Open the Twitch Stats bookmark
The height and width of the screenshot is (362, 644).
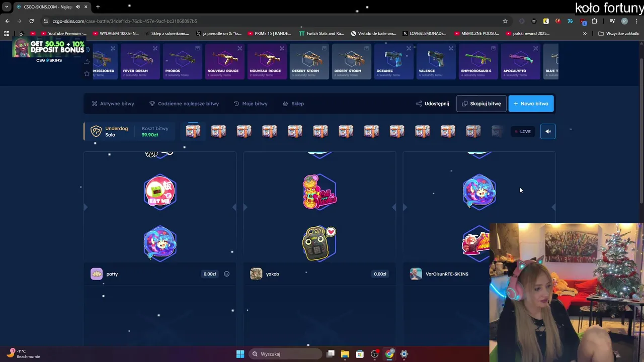point(321,34)
